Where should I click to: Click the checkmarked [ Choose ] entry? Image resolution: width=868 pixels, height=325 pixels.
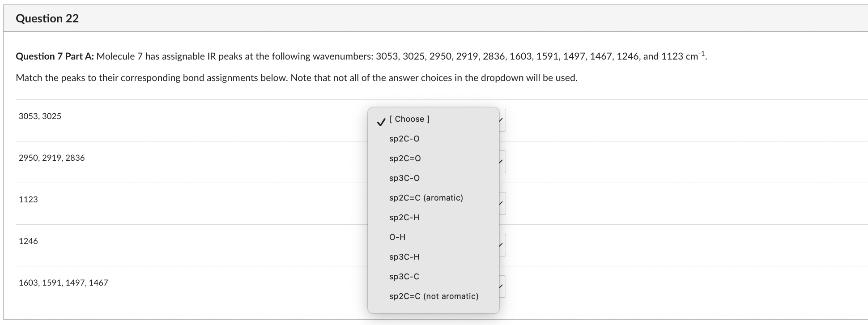[x=409, y=119]
